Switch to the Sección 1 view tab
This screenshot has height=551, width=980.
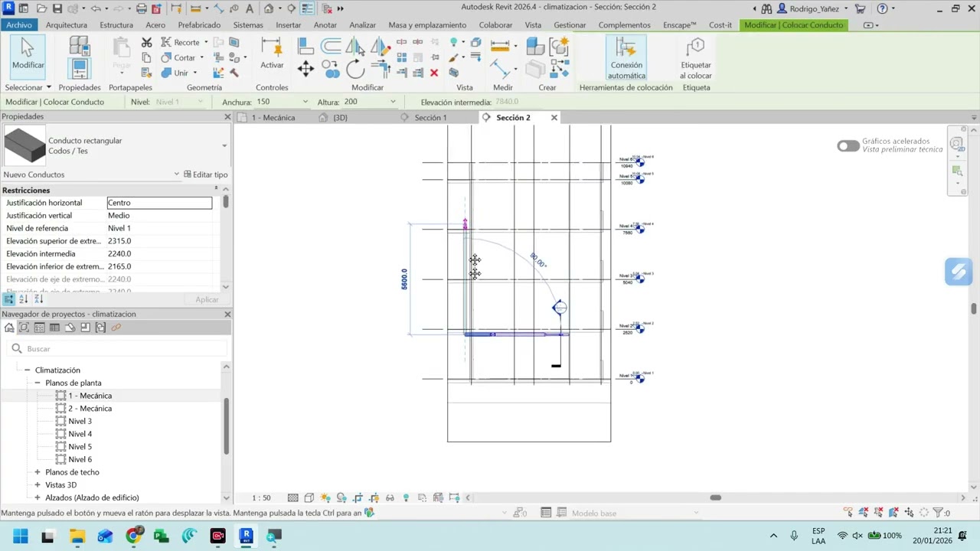pyautogui.click(x=430, y=118)
